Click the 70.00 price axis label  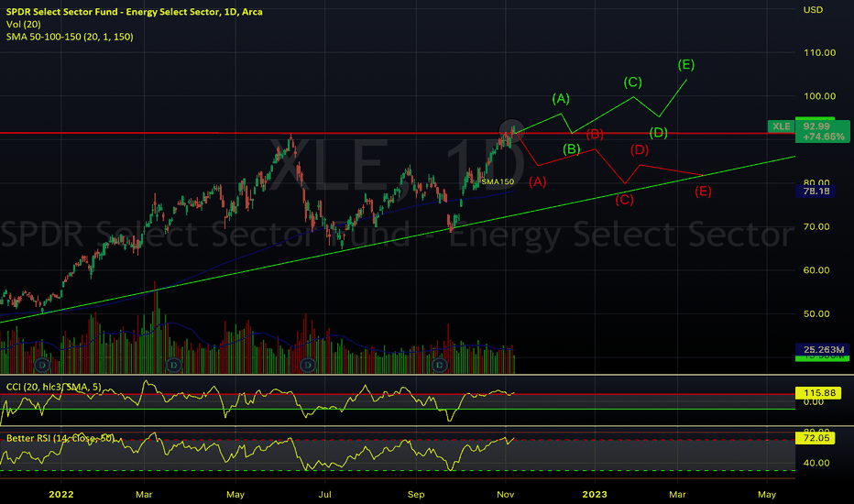(816, 226)
